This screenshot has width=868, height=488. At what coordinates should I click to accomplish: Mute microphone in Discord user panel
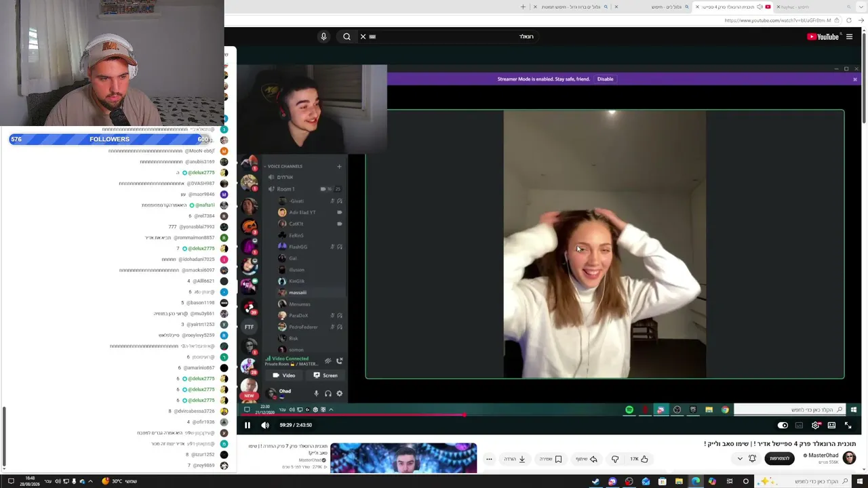pyautogui.click(x=316, y=393)
